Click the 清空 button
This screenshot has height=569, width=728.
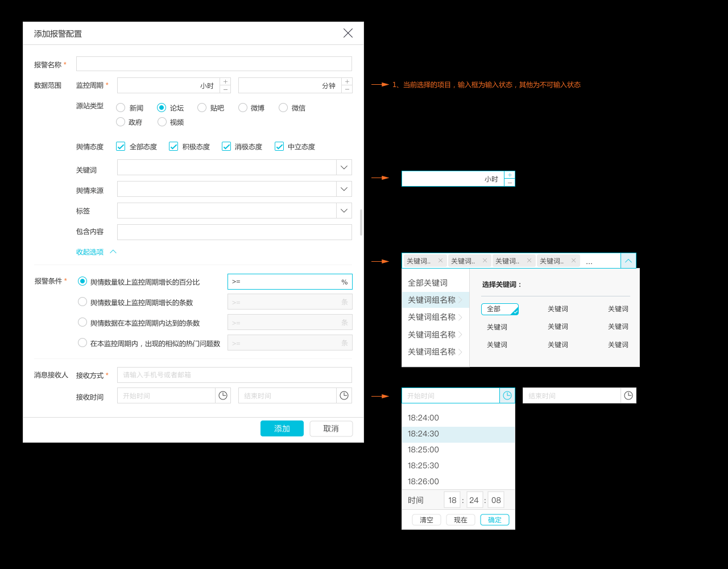427,519
